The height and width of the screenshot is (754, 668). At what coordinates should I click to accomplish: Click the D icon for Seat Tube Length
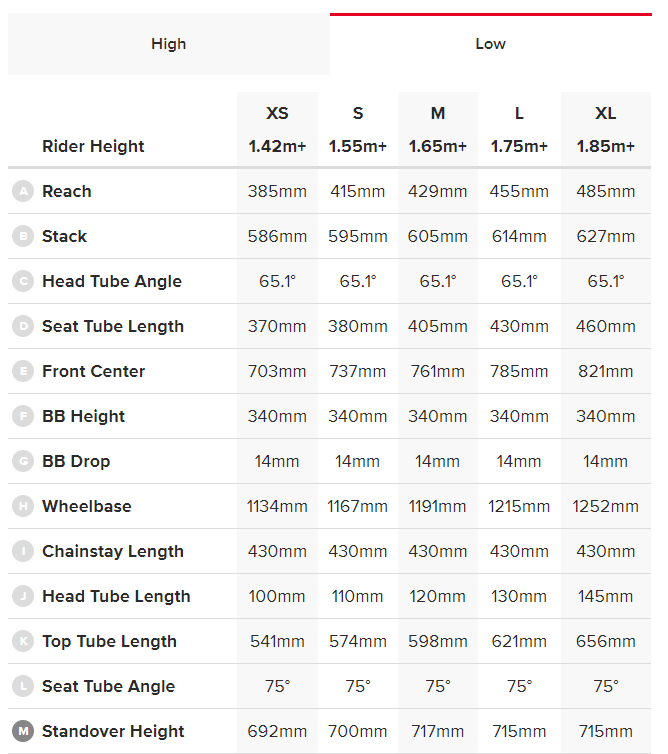pyautogui.click(x=22, y=326)
